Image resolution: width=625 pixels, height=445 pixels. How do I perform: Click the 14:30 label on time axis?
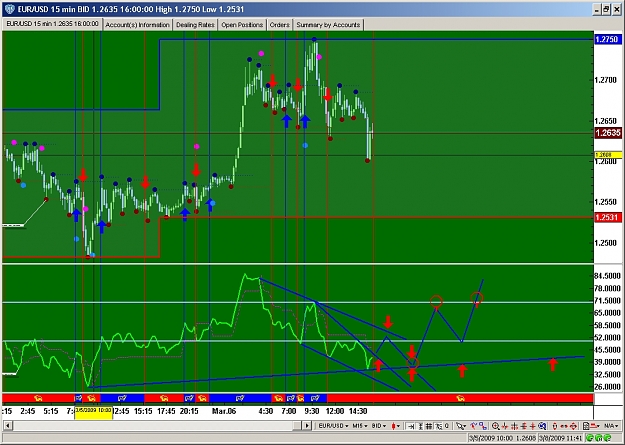[x=358, y=411]
